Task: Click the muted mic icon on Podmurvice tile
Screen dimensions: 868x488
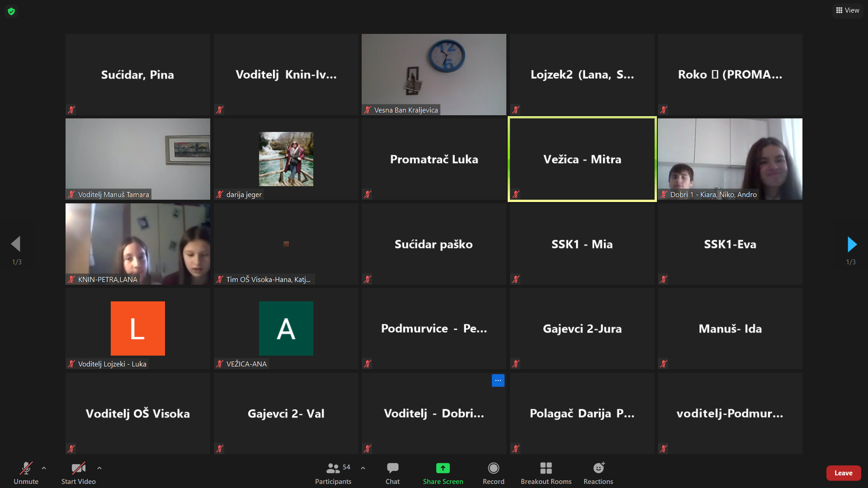Action: (x=368, y=364)
